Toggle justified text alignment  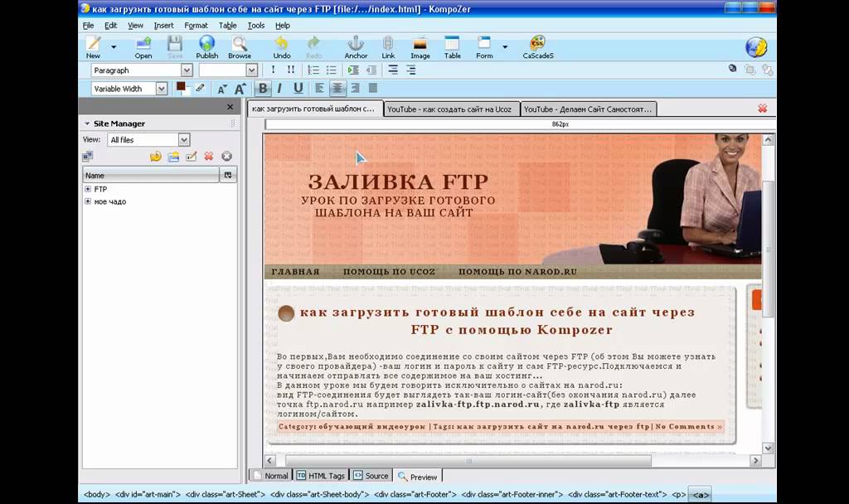pos(373,88)
